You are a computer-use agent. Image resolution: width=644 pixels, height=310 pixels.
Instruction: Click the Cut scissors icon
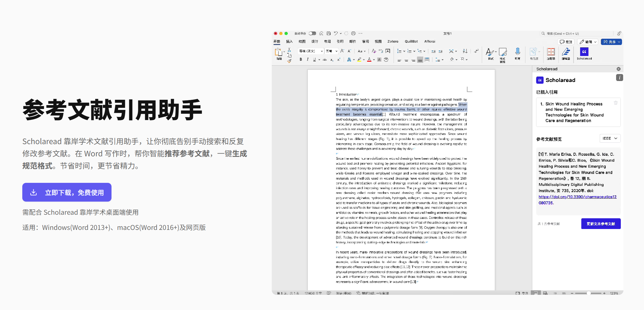[x=289, y=50]
